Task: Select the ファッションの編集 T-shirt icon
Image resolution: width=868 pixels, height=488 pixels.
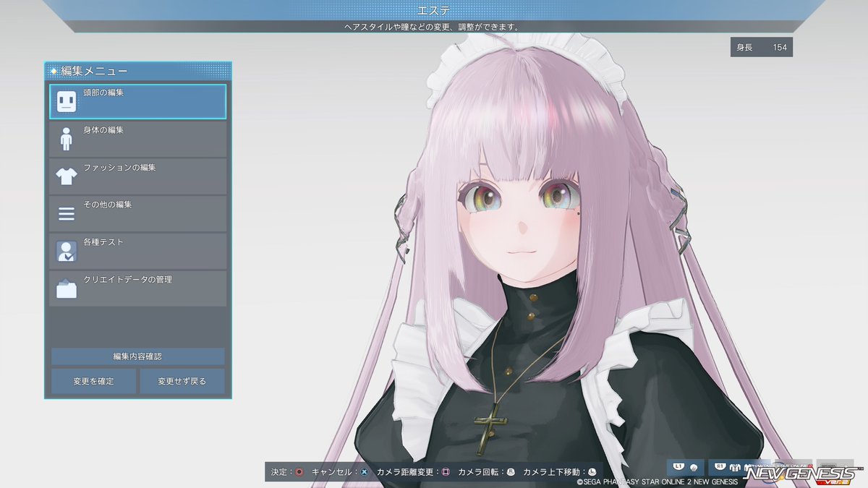Action: click(67, 176)
